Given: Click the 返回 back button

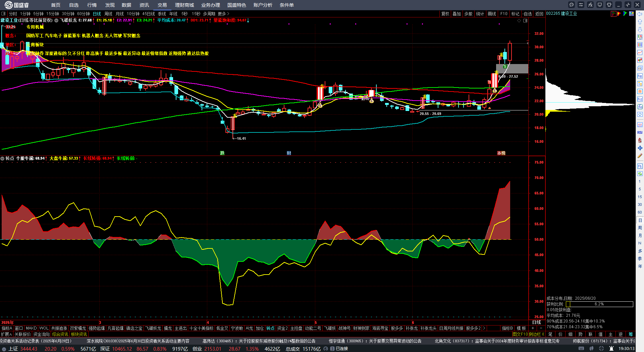Looking at the screenshot, I should 539,14.
